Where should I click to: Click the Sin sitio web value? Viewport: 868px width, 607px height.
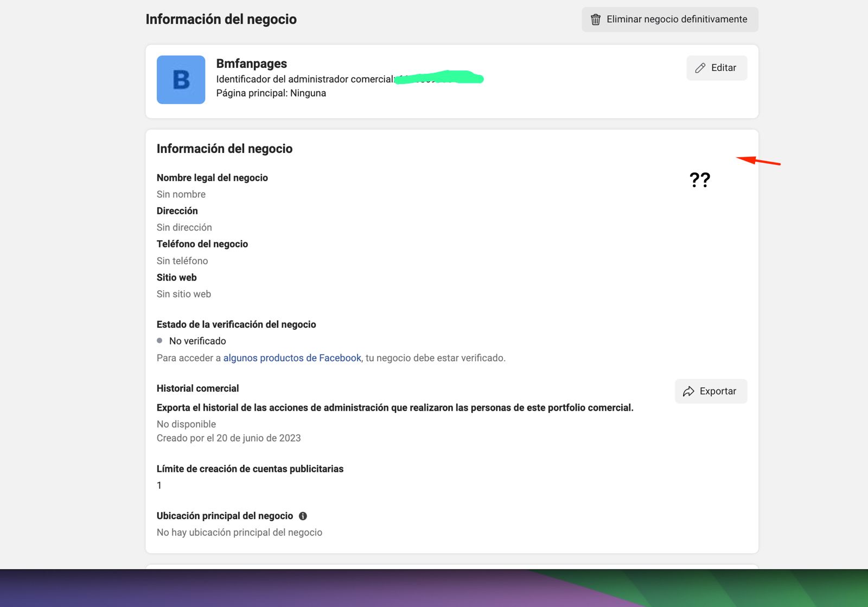183,294
